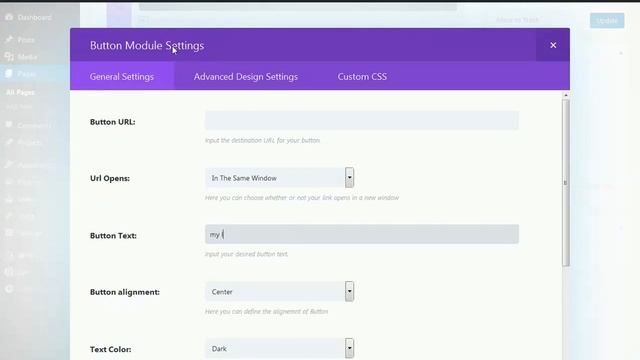Select All Pages submenu item
The width and height of the screenshot is (640, 360).
point(20,92)
